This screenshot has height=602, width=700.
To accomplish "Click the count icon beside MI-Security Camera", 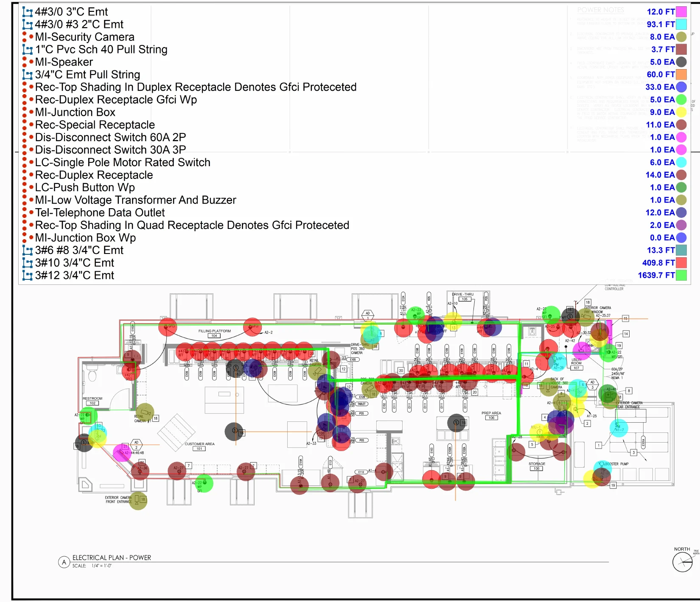I will click(28, 37).
